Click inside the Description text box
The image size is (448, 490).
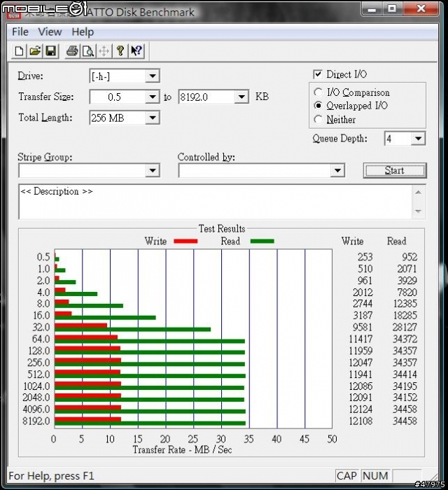tap(216, 202)
